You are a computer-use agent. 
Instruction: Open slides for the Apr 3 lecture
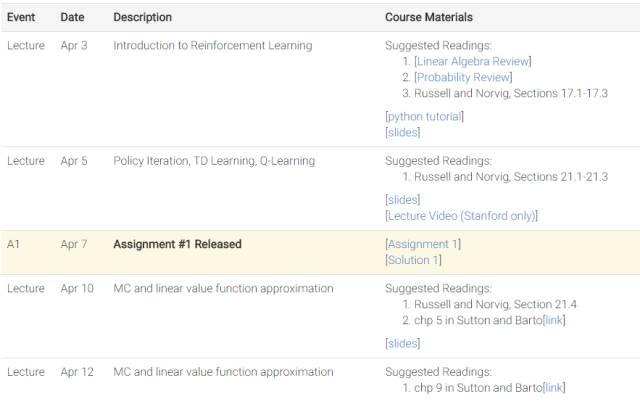(x=402, y=132)
